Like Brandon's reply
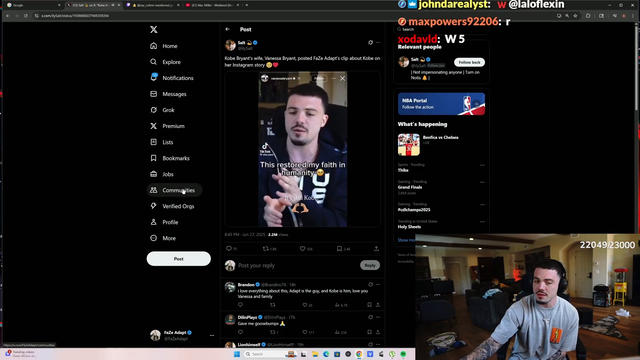Screen dimensions: 640x360 (304, 305)
